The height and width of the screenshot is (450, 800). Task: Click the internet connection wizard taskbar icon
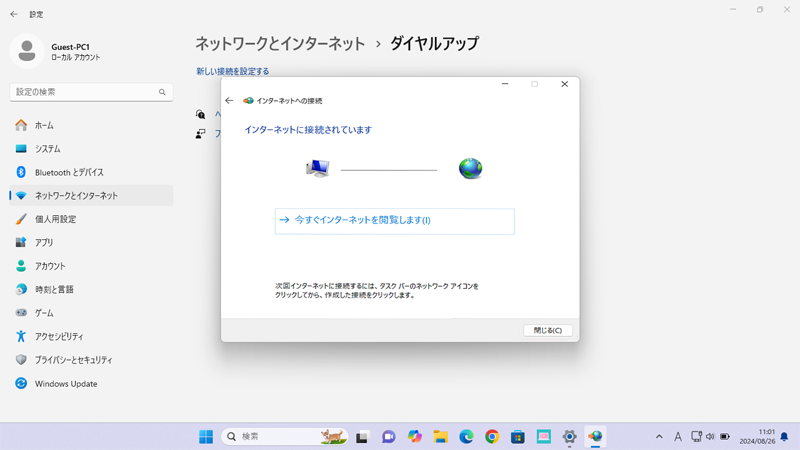pos(595,437)
